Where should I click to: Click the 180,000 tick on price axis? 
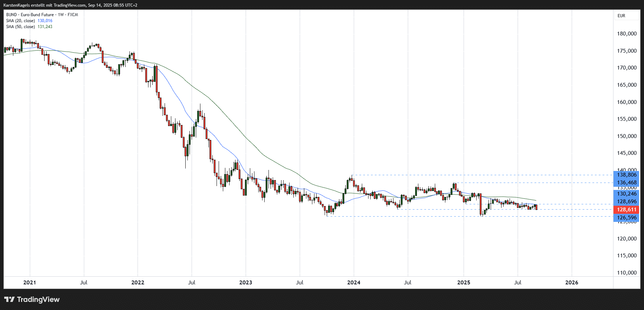[x=626, y=34]
